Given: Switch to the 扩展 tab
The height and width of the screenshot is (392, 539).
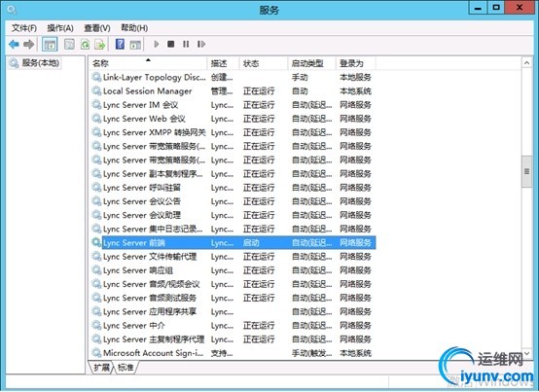Looking at the screenshot, I should [102, 368].
